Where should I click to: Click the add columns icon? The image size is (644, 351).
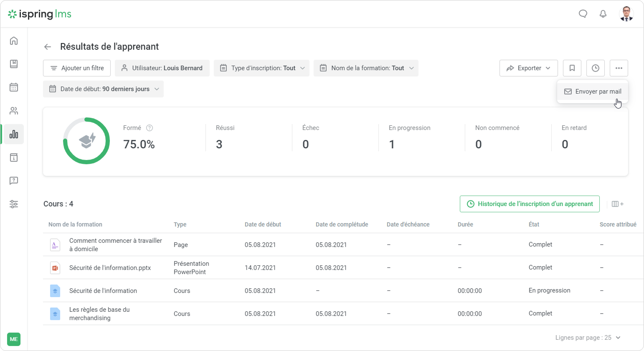point(617,204)
